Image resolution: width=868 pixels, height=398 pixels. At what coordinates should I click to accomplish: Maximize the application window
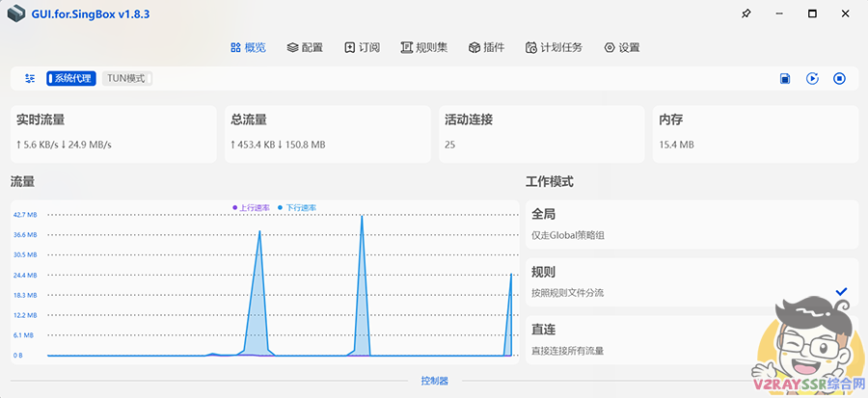[x=812, y=13]
